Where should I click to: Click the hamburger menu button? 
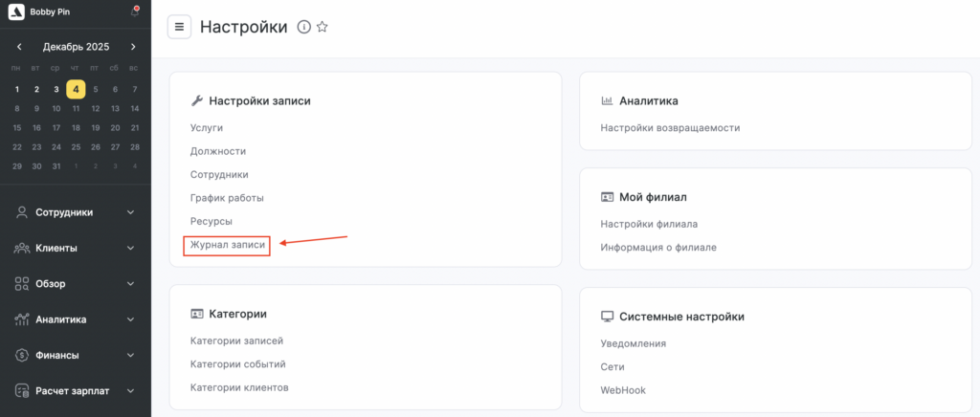pyautogui.click(x=179, y=27)
